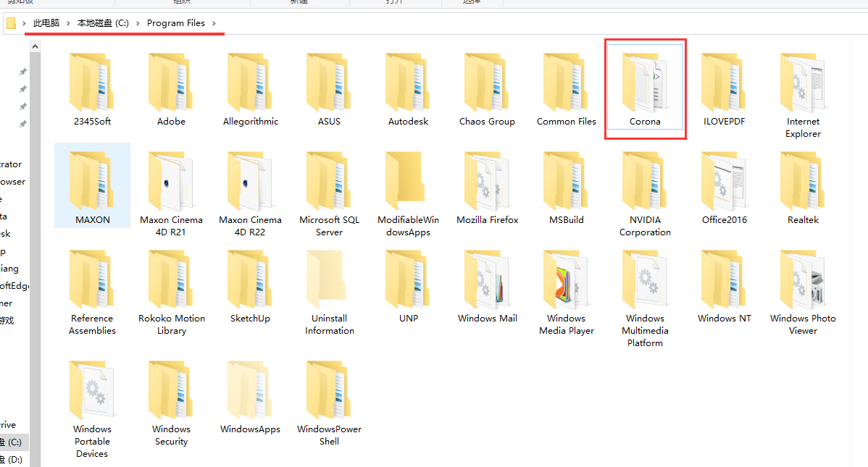Select (C:) drive in navigation pane
Image resolution: width=868 pixels, height=467 pixels.
pos(14,442)
